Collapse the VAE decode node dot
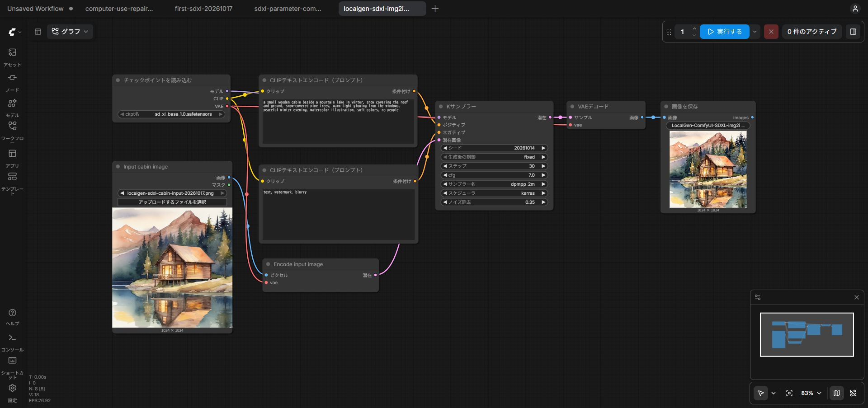868x408 pixels. [x=572, y=107]
